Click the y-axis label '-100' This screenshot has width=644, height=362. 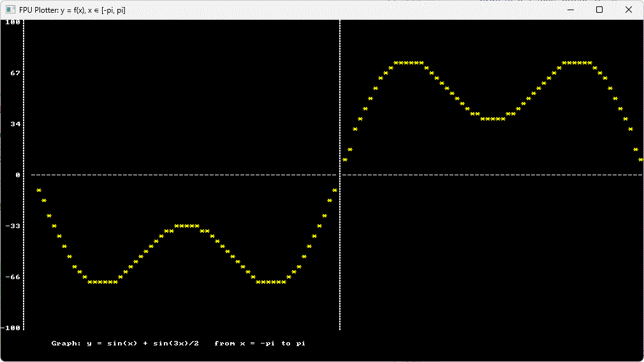point(11,328)
